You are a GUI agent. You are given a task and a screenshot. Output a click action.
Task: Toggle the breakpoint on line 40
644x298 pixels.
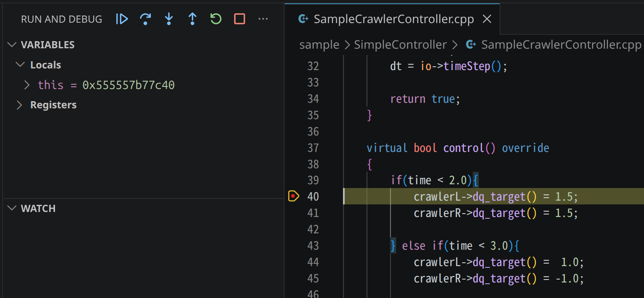pyautogui.click(x=293, y=196)
